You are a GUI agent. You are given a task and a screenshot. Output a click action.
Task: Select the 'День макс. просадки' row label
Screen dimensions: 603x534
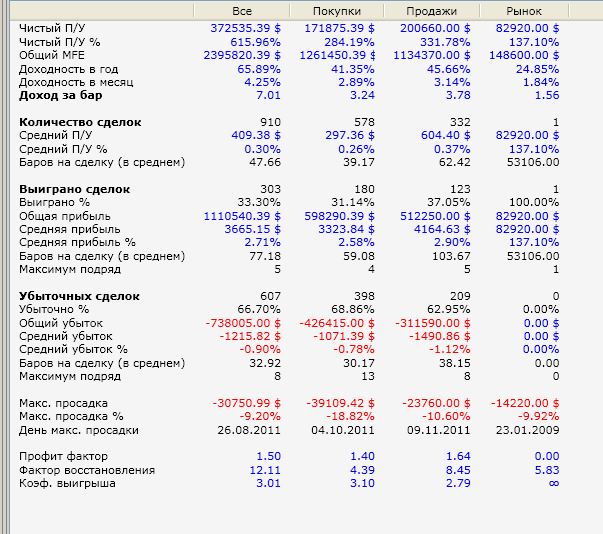(x=79, y=430)
